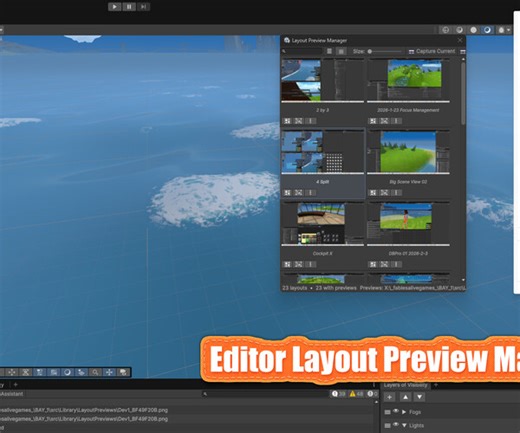
Task: Open the dropdown arrow next to bulb icon
Action: point(509,30)
